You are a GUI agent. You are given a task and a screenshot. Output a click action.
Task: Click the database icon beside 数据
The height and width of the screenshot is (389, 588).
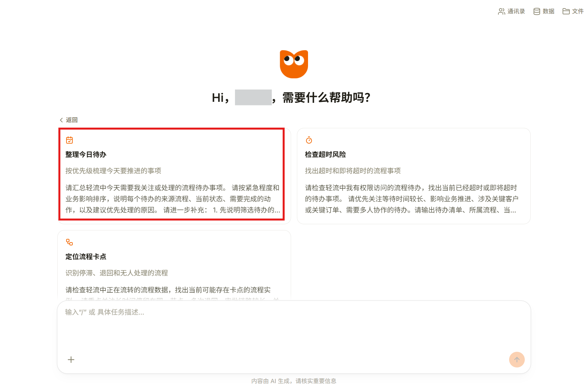pyautogui.click(x=537, y=11)
